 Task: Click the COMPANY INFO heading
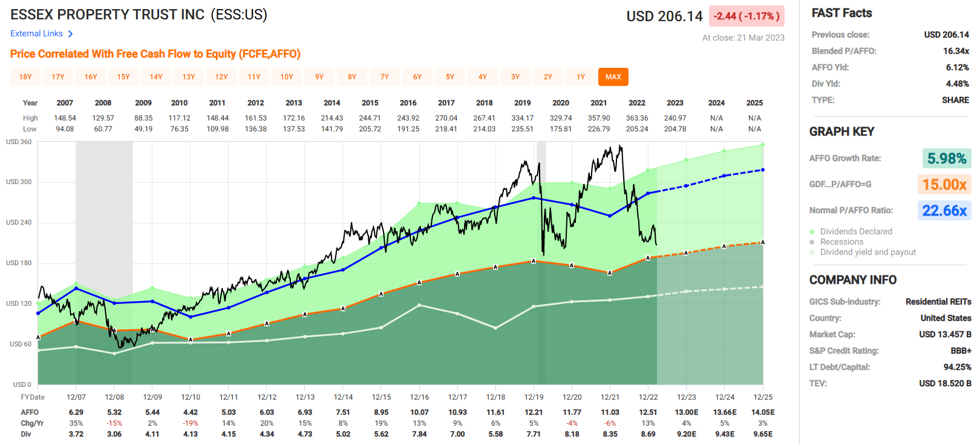pos(853,280)
